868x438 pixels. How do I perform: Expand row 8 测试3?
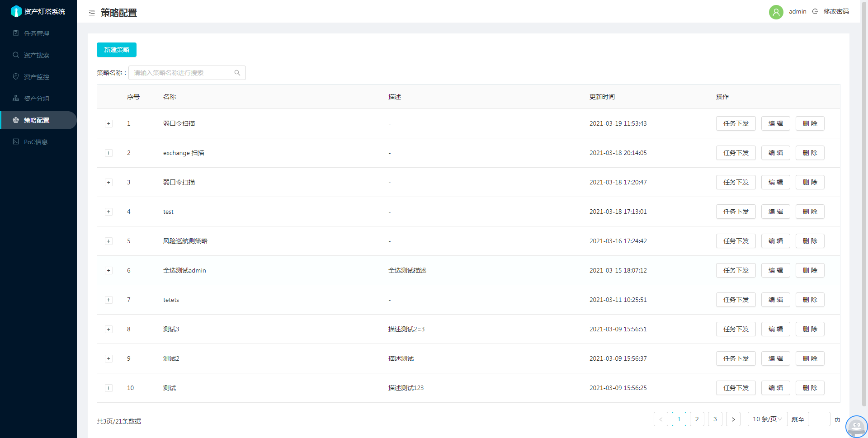click(108, 329)
